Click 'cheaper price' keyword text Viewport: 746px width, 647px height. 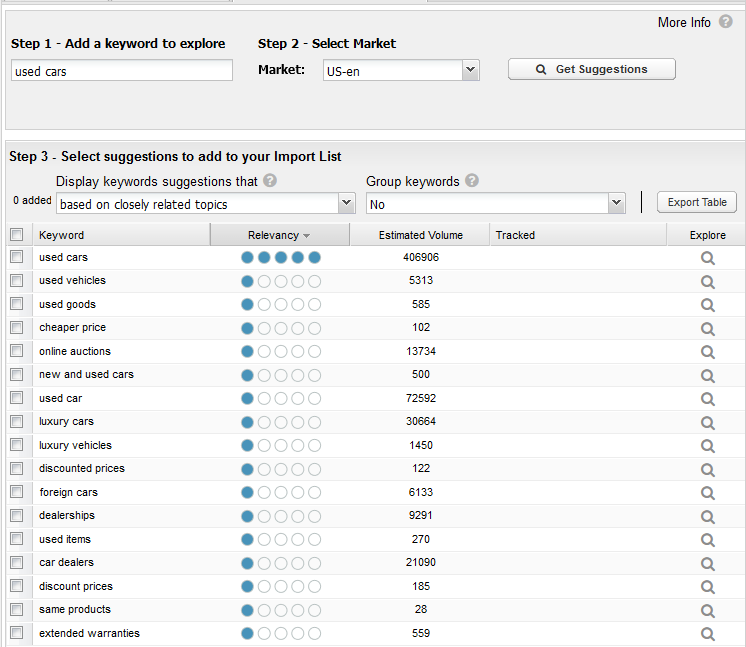pyautogui.click(x=72, y=327)
